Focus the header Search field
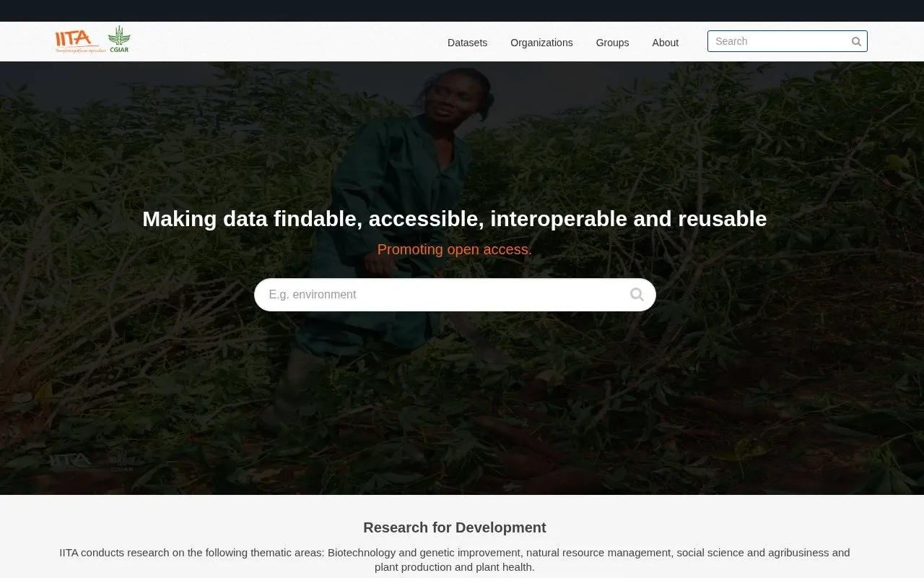 (x=787, y=41)
